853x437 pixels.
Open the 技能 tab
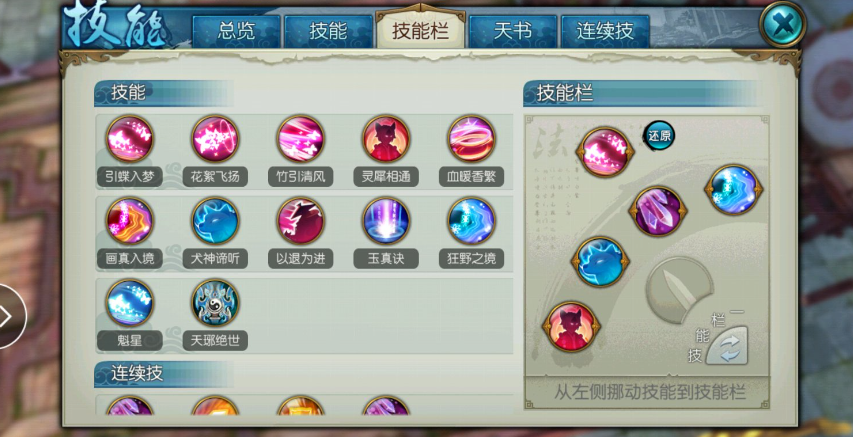click(x=328, y=31)
